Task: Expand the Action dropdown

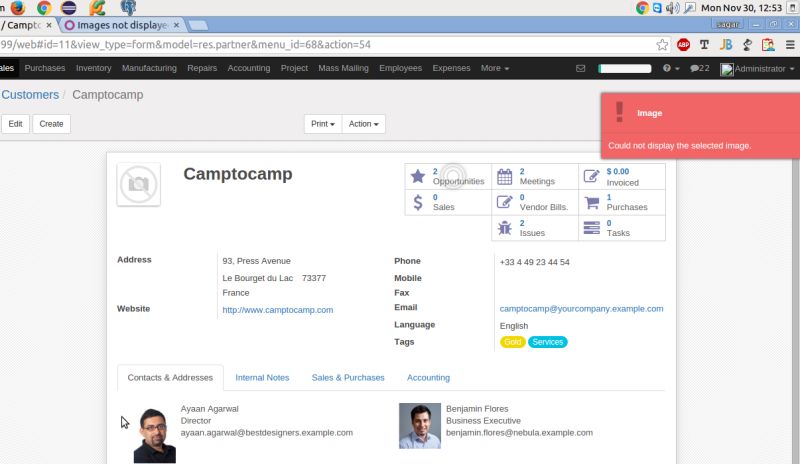Action: (363, 124)
